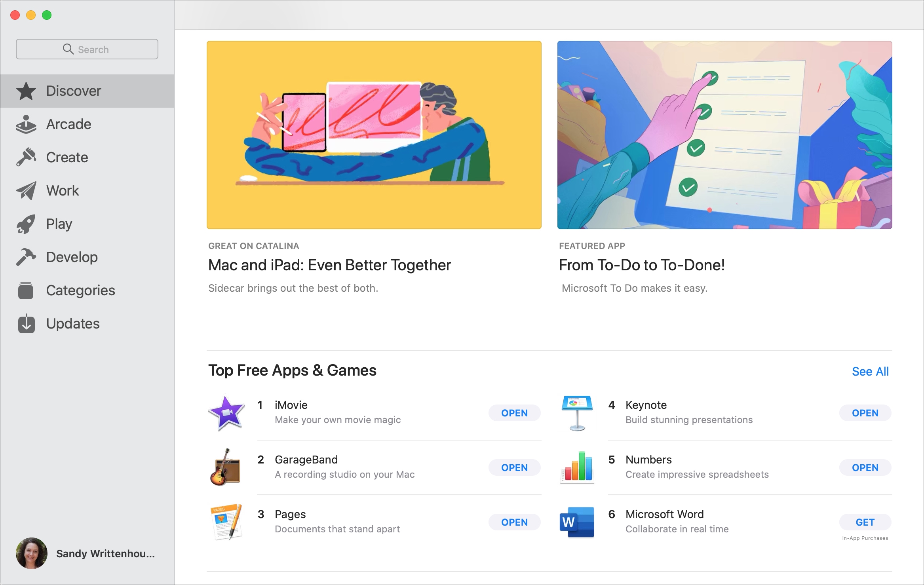Open GarageBand recording studio
The height and width of the screenshot is (585, 924).
click(x=515, y=467)
